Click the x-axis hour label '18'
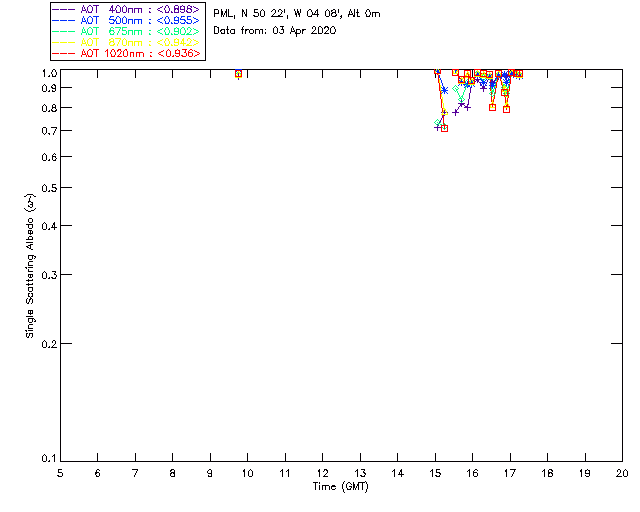Image resolution: width=640 pixels, height=512 pixels. [x=547, y=473]
